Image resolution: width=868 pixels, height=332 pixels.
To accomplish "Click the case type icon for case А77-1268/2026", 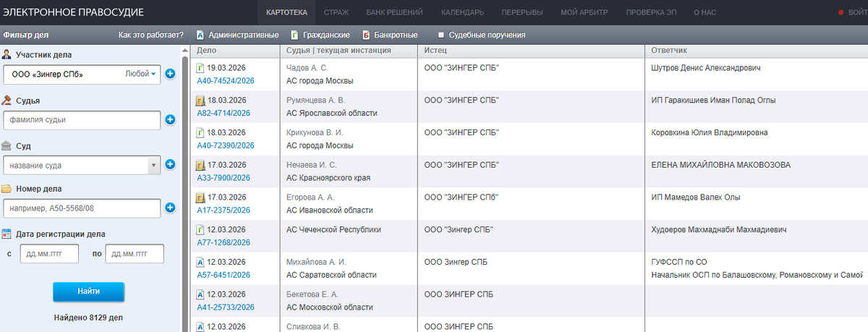I will pos(201,230).
